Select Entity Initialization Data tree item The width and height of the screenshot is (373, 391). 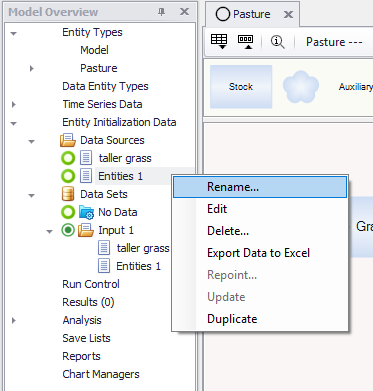coord(119,122)
